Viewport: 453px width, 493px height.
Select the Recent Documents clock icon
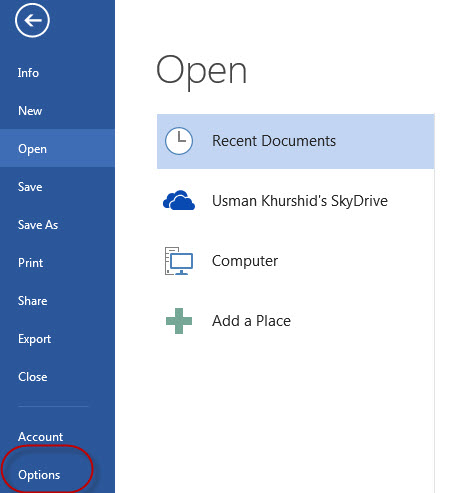(179, 141)
